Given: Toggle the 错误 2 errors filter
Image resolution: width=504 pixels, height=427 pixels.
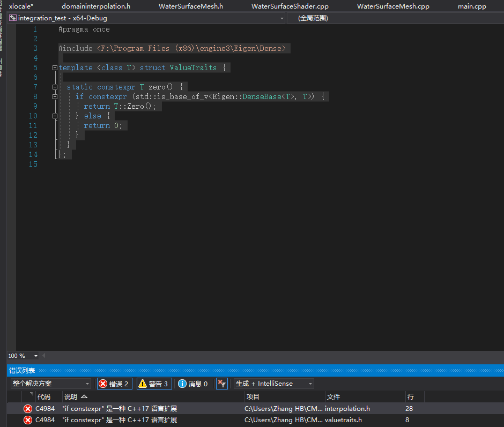Looking at the screenshot, I should 114,384.
